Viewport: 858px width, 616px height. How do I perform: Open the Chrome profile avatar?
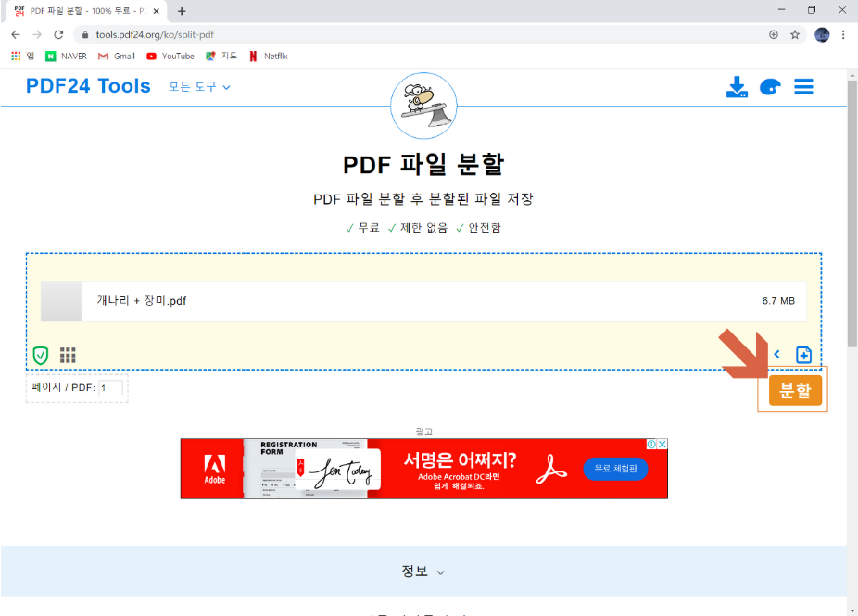822,34
